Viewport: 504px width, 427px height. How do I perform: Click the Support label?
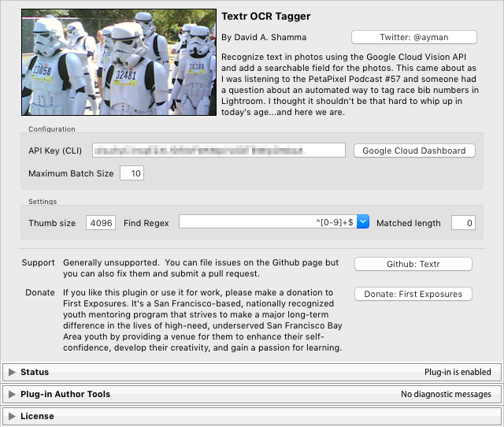point(39,262)
